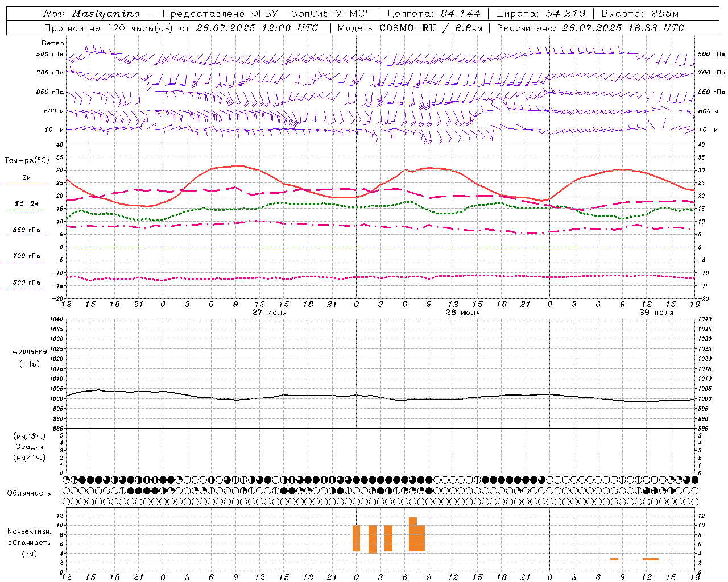Click the model name "COSMO-RU / 6.6км"
The height and width of the screenshot is (582, 728).
(431, 28)
